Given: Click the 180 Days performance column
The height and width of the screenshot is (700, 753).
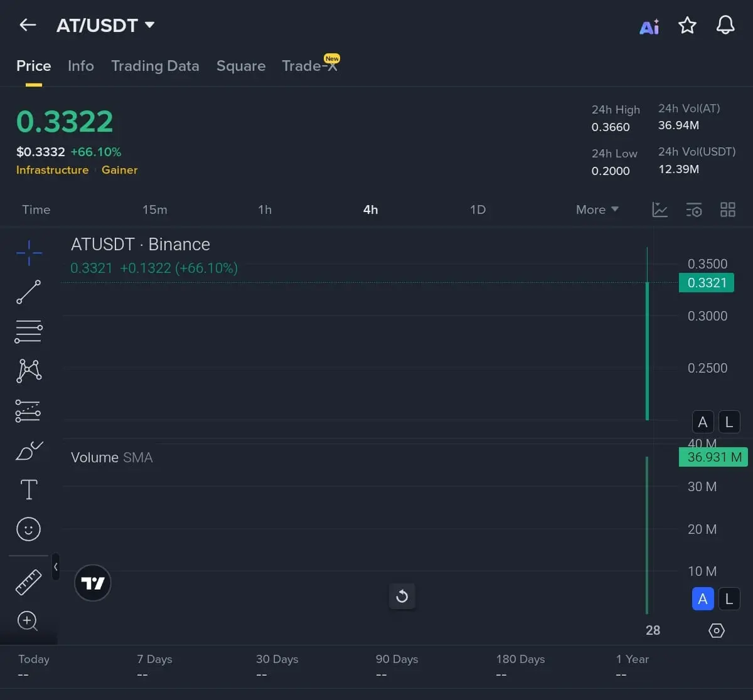Looking at the screenshot, I should (x=520, y=666).
